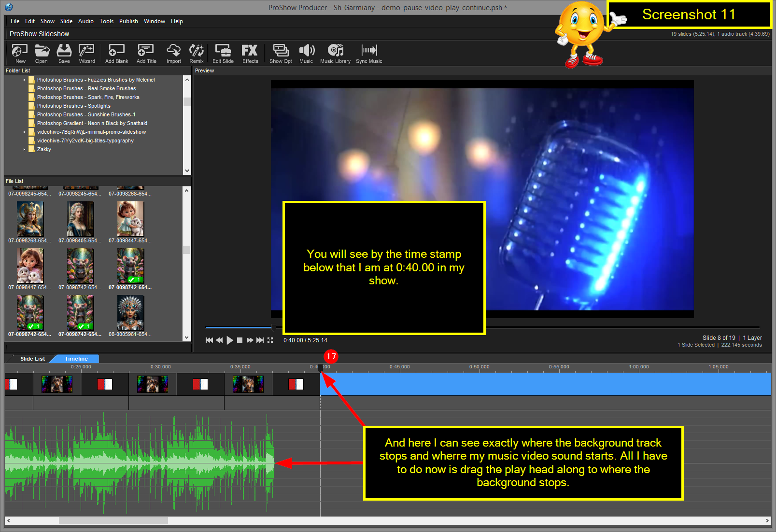Click the Slide 8 of 19 status text
776x532 pixels.
click(x=719, y=338)
